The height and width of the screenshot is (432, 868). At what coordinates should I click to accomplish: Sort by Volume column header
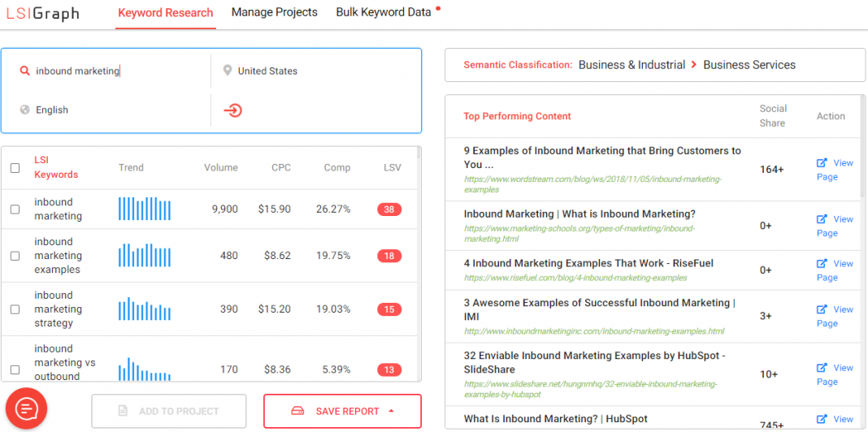pyautogui.click(x=221, y=167)
